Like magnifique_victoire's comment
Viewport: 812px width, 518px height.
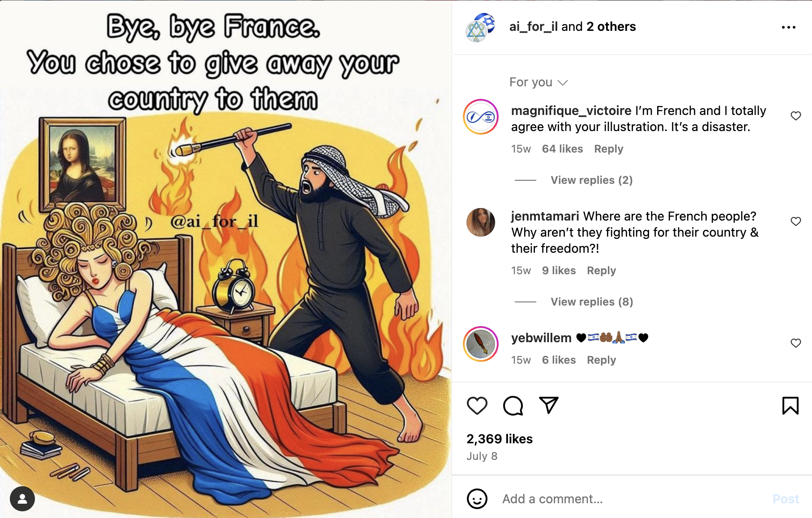click(795, 116)
